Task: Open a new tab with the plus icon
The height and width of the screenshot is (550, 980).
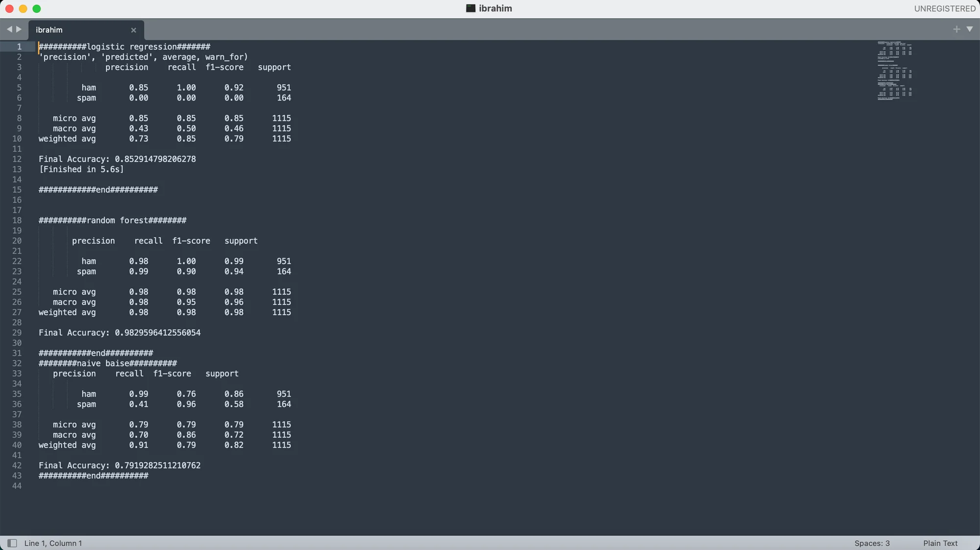Action: (956, 29)
